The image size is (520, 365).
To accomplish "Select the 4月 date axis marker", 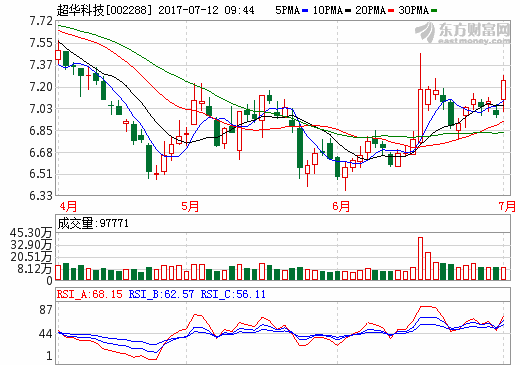I will (x=68, y=206).
